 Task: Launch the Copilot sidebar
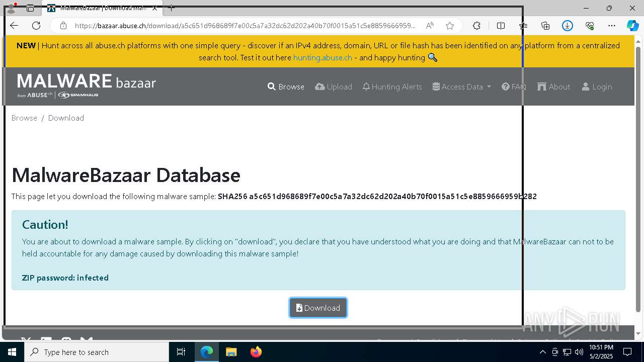coord(632,26)
